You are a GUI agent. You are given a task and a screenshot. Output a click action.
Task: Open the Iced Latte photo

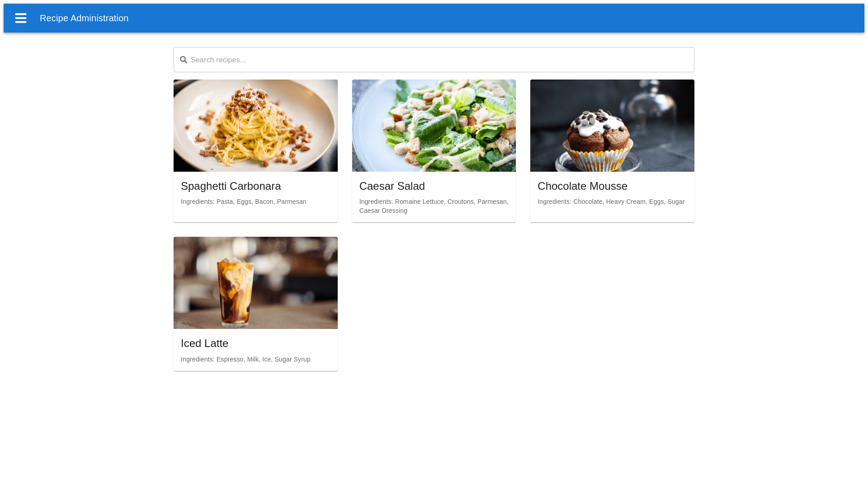255,283
